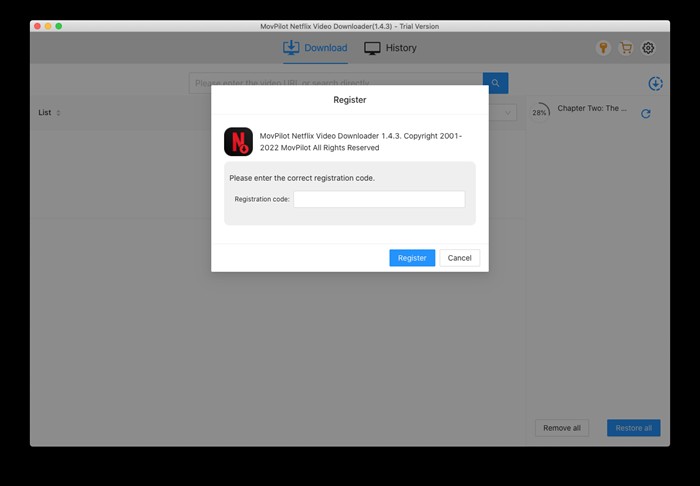Viewport: 700px width, 486px height.
Task: Switch to the History tab
Action: coord(390,48)
